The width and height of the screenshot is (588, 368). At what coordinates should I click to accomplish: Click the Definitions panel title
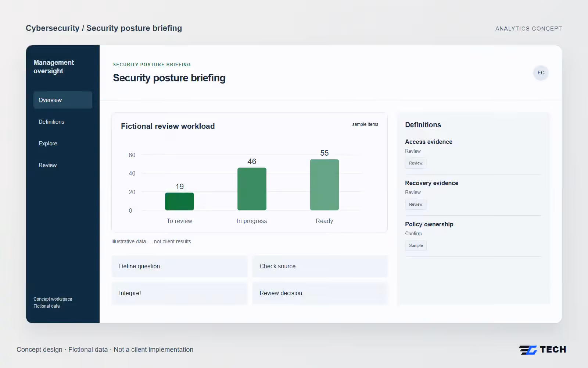pos(423,125)
